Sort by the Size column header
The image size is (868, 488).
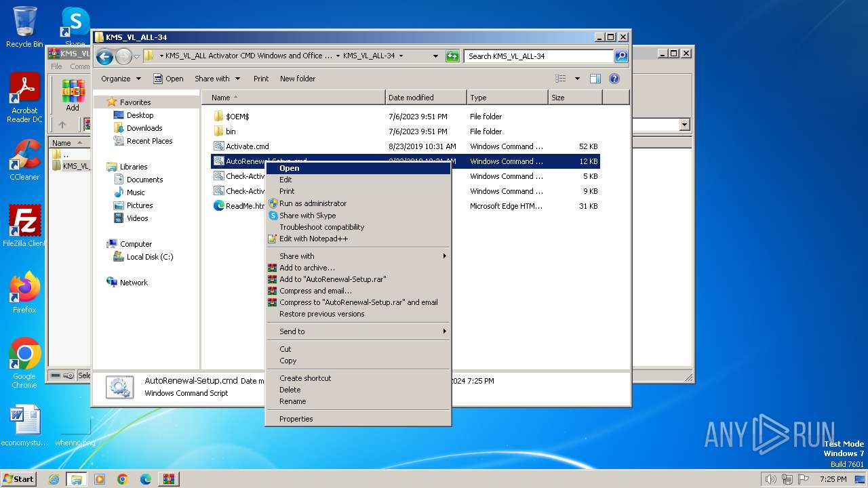(575, 98)
